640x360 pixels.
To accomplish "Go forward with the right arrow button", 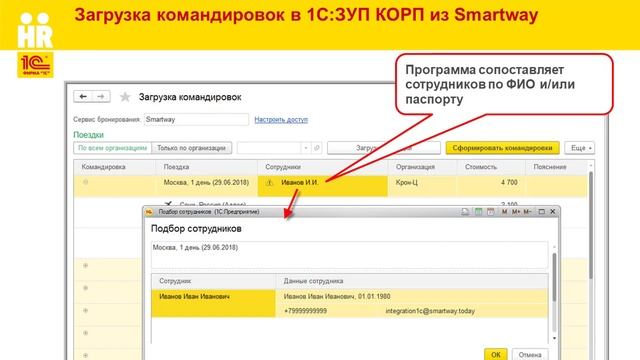I will (101, 97).
